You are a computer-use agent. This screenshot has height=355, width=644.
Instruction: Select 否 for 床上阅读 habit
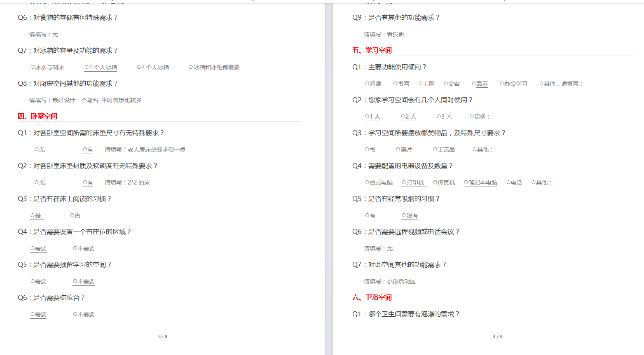coord(75,215)
